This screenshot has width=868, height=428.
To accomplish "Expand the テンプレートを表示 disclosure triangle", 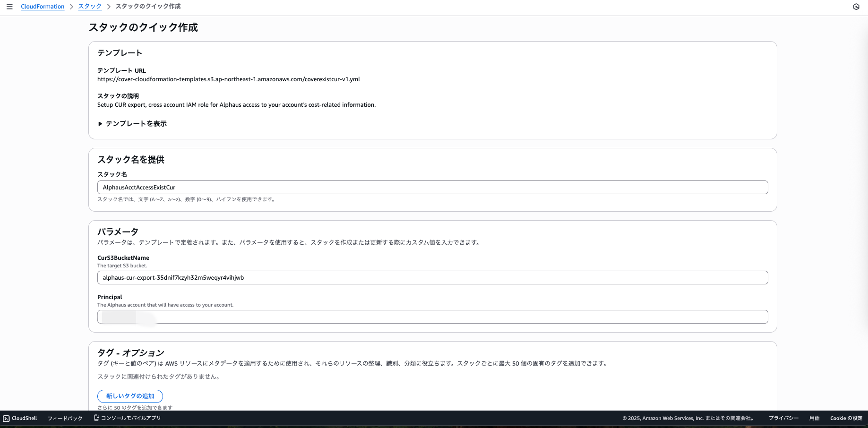I will [x=100, y=124].
